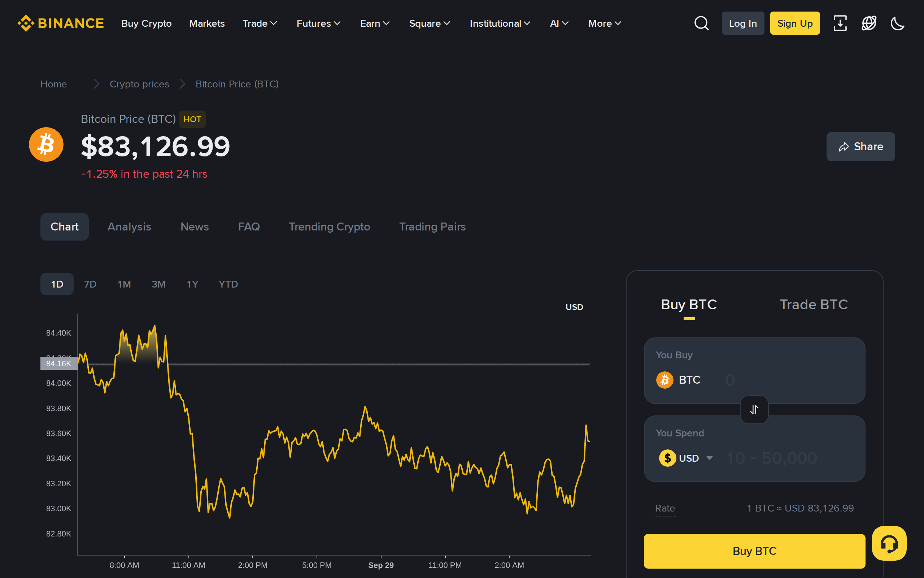The width and height of the screenshot is (924, 578).
Task: Expand the Trade menu
Action: (x=260, y=23)
